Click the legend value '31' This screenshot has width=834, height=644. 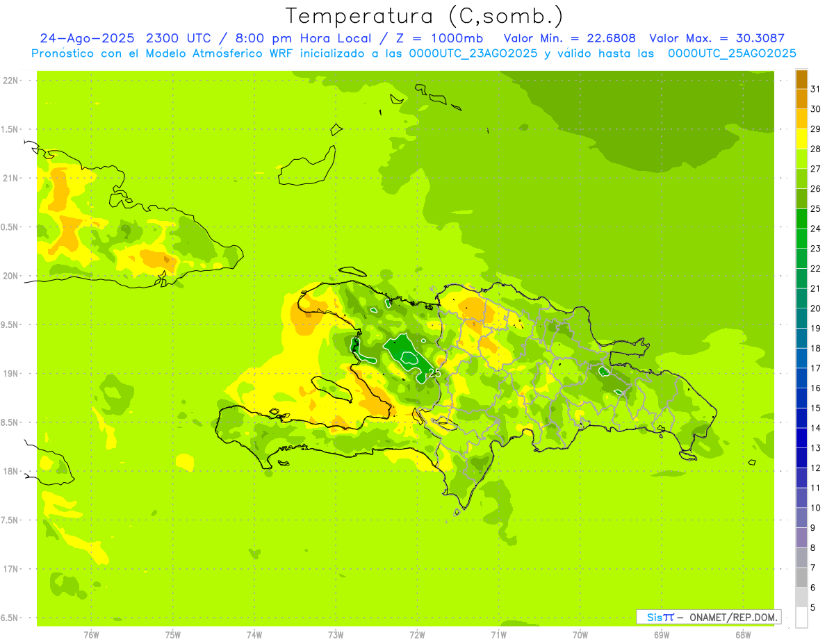(816, 89)
